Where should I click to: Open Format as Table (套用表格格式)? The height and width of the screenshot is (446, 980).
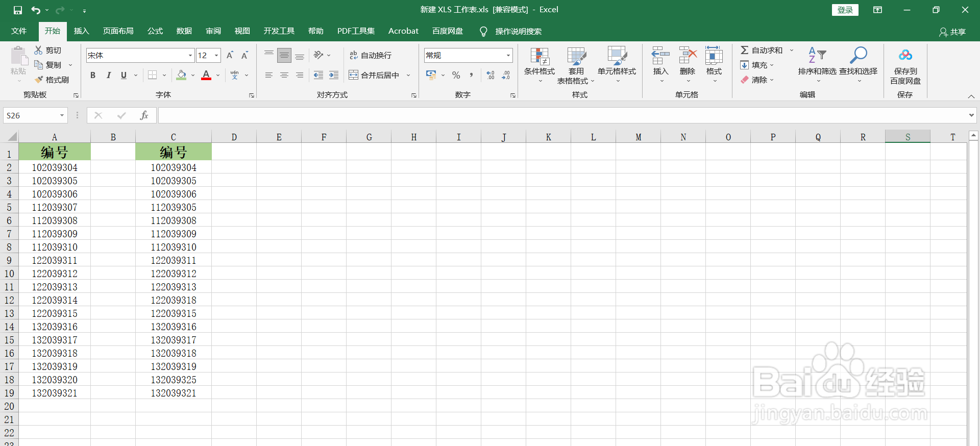click(576, 65)
